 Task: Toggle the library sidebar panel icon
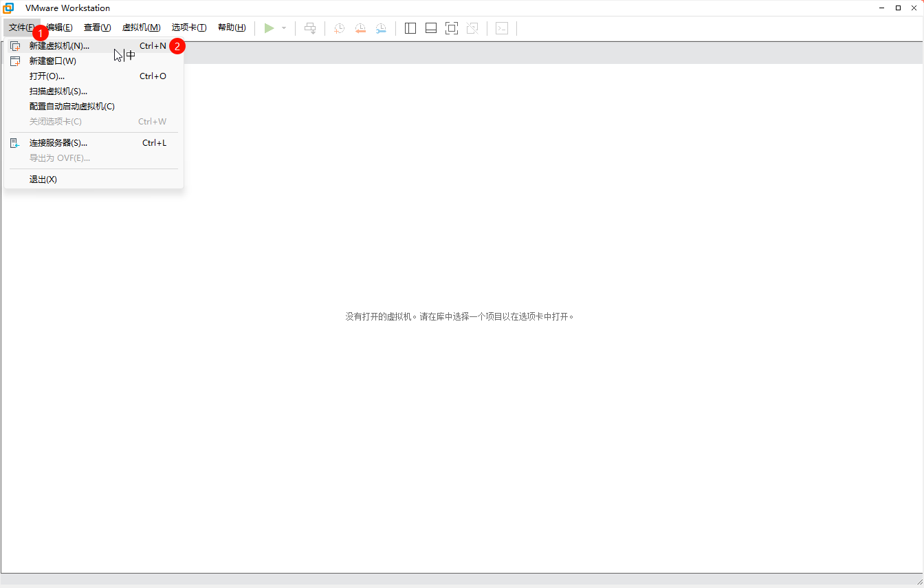point(410,28)
